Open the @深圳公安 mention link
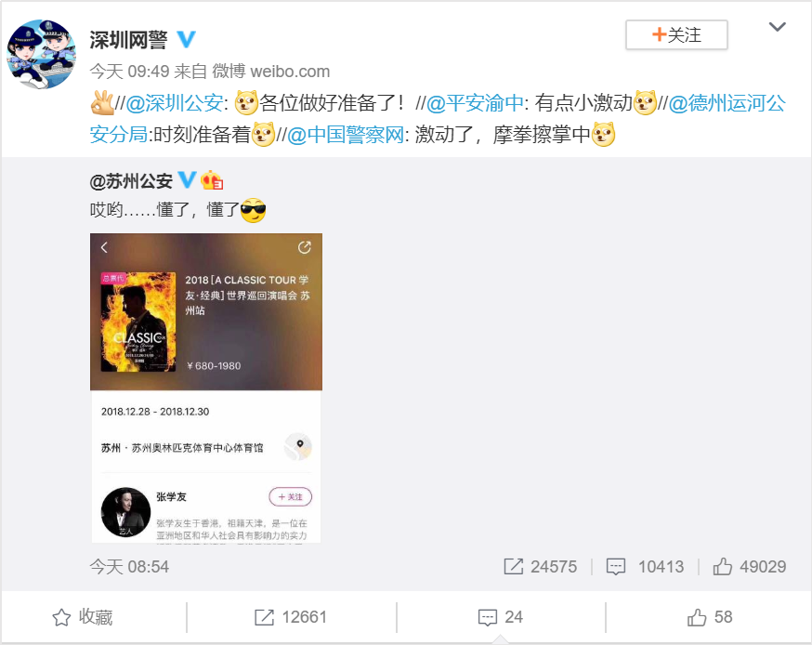812x645 pixels. click(x=175, y=103)
